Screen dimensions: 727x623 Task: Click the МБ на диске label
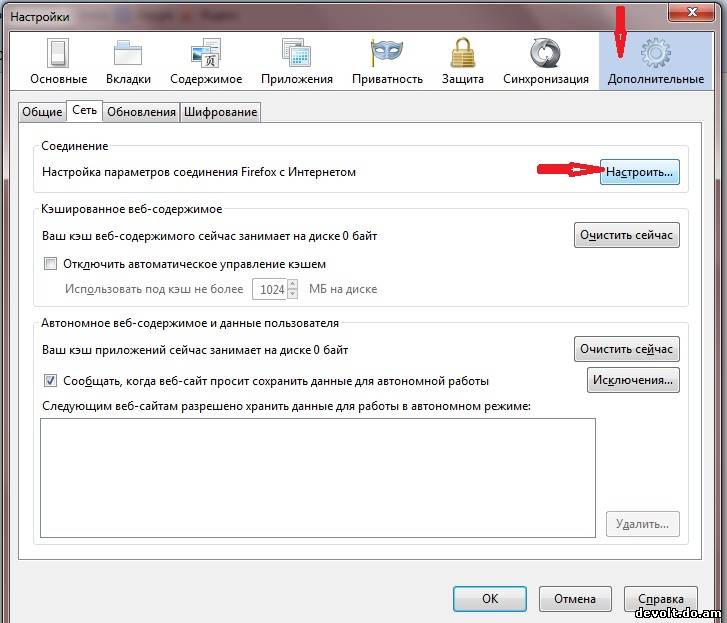click(x=343, y=289)
